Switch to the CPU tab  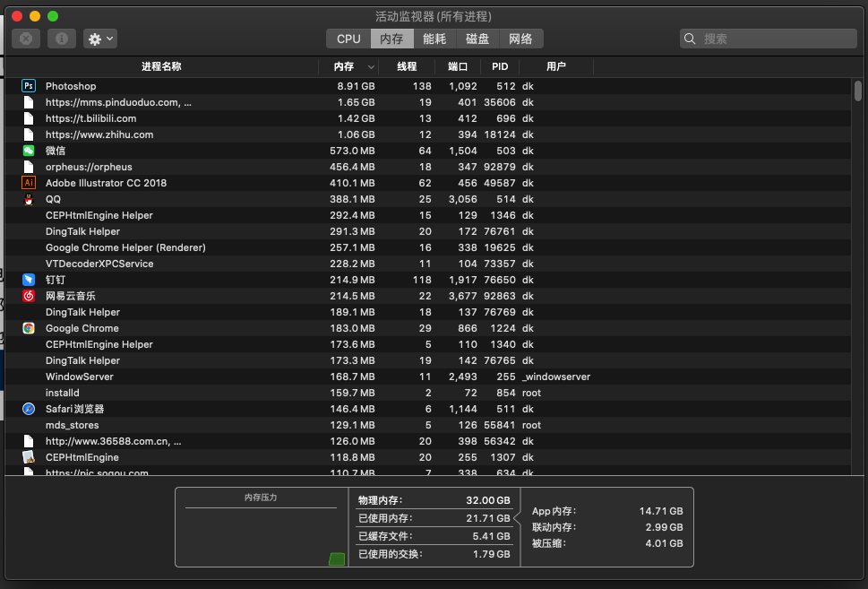[348, 39]
